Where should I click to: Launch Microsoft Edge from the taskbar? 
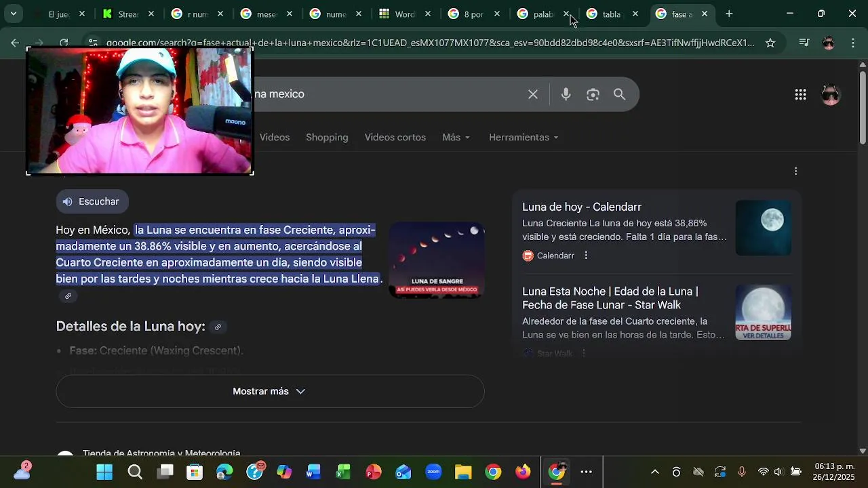[224, 472]
